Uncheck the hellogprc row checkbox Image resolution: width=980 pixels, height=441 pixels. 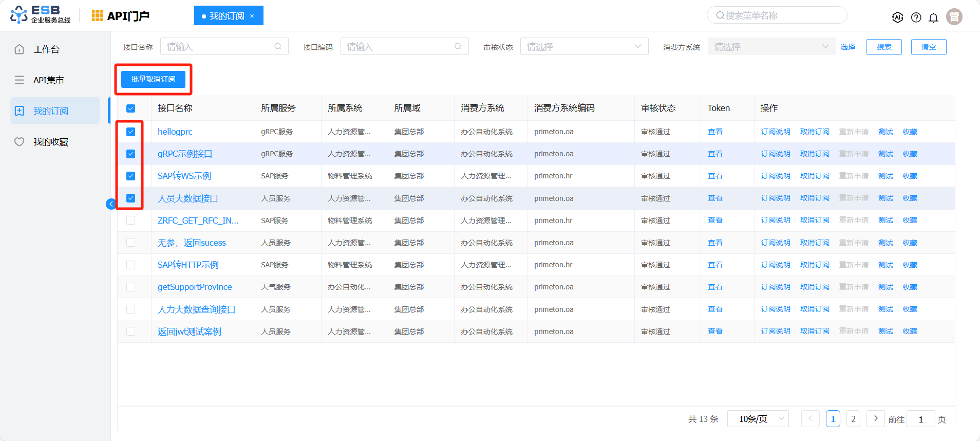(x=131, y=132)
